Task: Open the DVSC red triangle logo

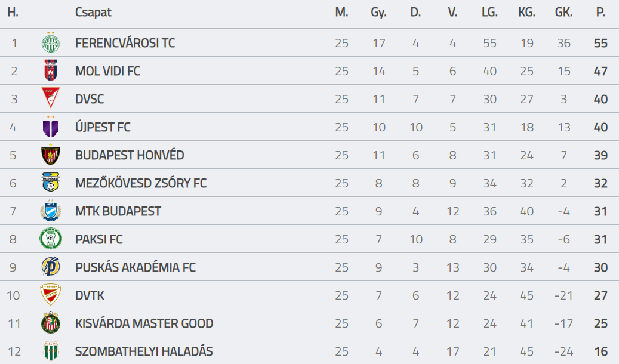Action: 51,98
